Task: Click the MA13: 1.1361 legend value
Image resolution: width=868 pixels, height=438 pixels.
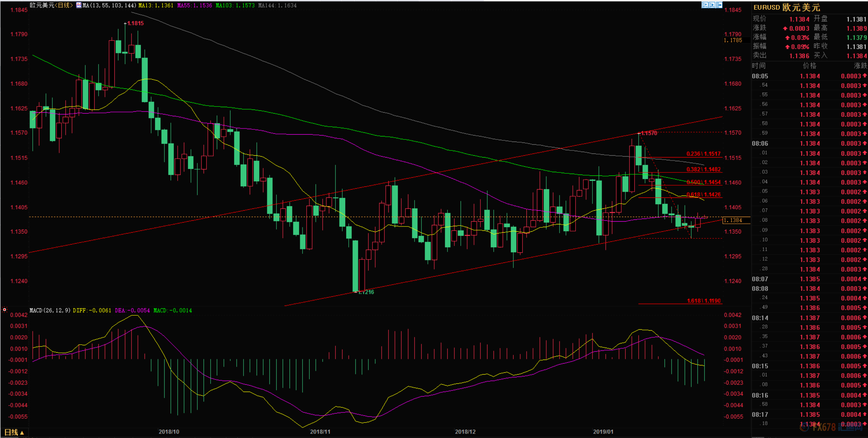Action: 156,5
